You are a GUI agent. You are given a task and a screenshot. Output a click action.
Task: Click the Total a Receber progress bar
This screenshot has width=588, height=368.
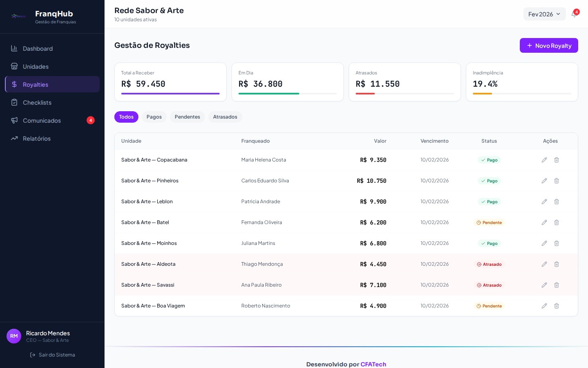[170, 94]
